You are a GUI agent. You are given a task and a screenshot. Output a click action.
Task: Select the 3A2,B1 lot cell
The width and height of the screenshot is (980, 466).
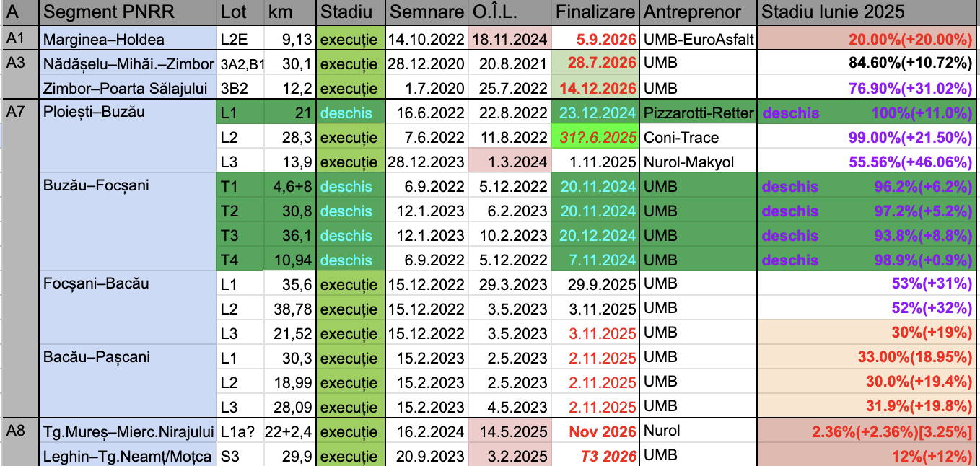[x=240, y=63]
